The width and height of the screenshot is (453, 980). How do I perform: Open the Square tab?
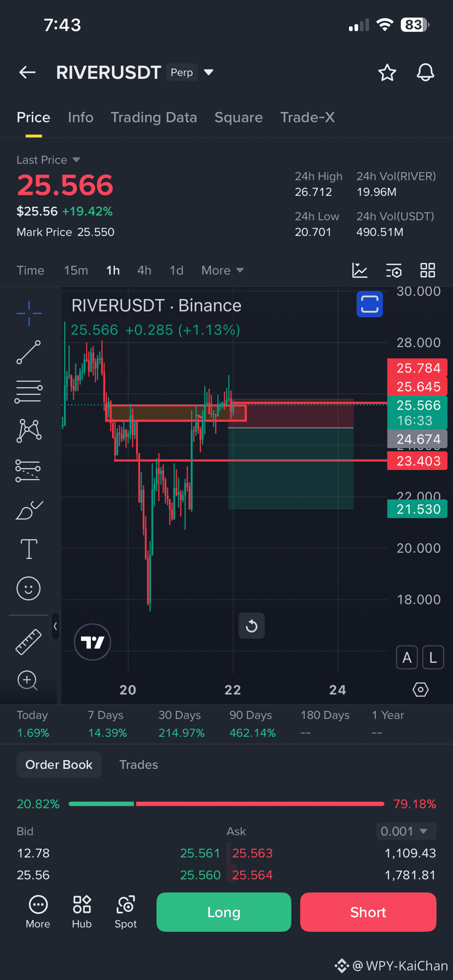coord(239,118)
